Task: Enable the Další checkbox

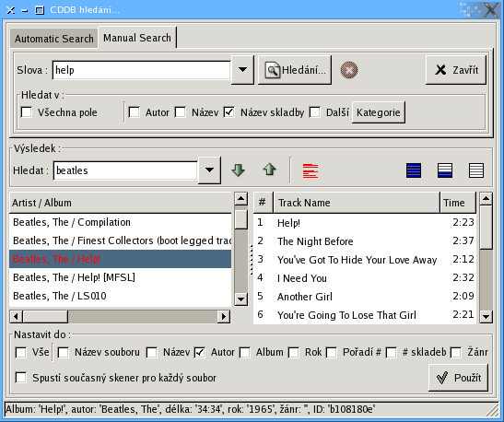Action: (x=315, y=112)
